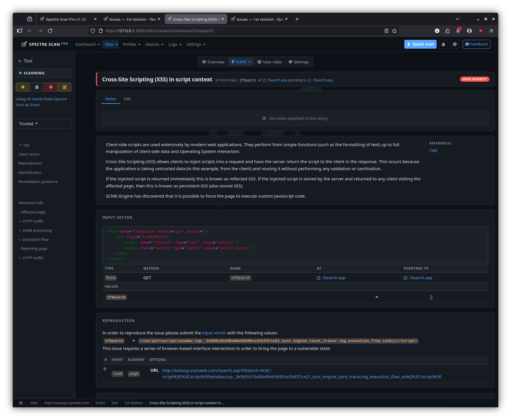
Task: Click the sidebar toggle icon
Action: coord(20,31)
